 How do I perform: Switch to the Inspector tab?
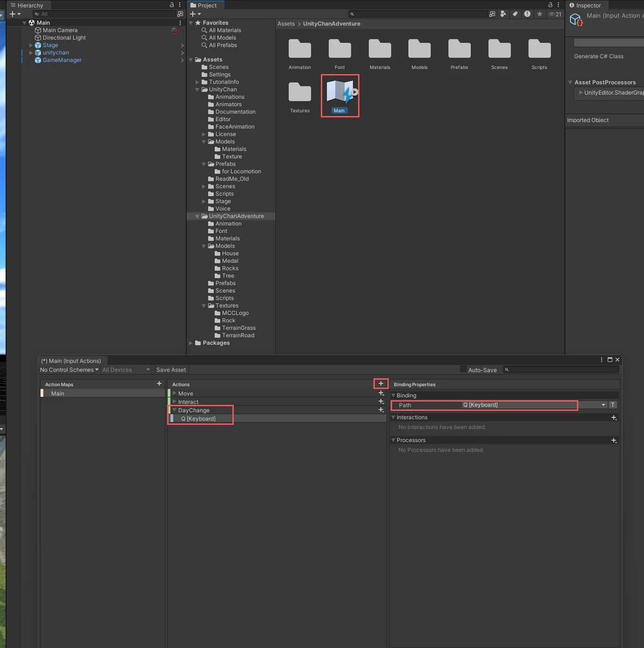pos(585,6)
